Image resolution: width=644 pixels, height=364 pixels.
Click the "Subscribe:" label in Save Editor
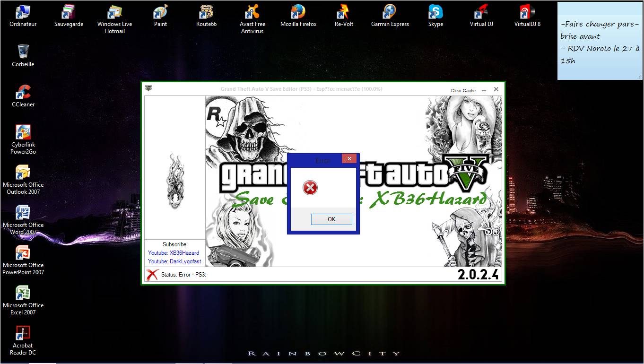[175, 244]
